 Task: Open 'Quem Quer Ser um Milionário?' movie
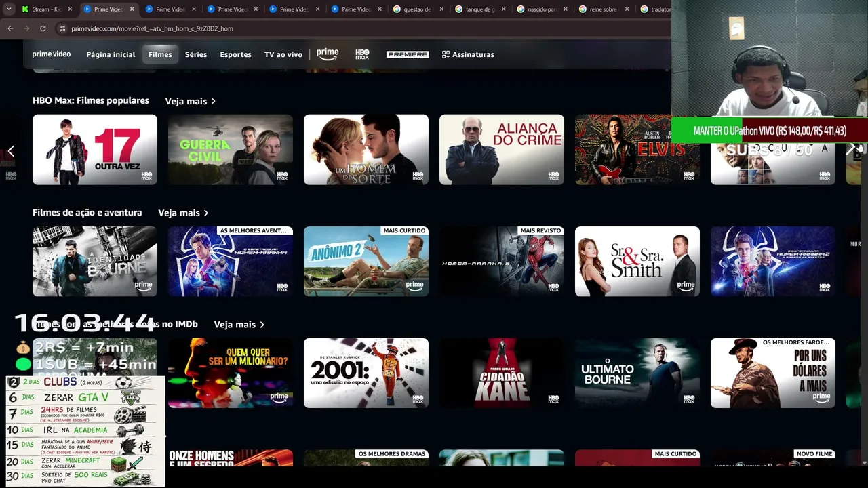tap(231, 373)
